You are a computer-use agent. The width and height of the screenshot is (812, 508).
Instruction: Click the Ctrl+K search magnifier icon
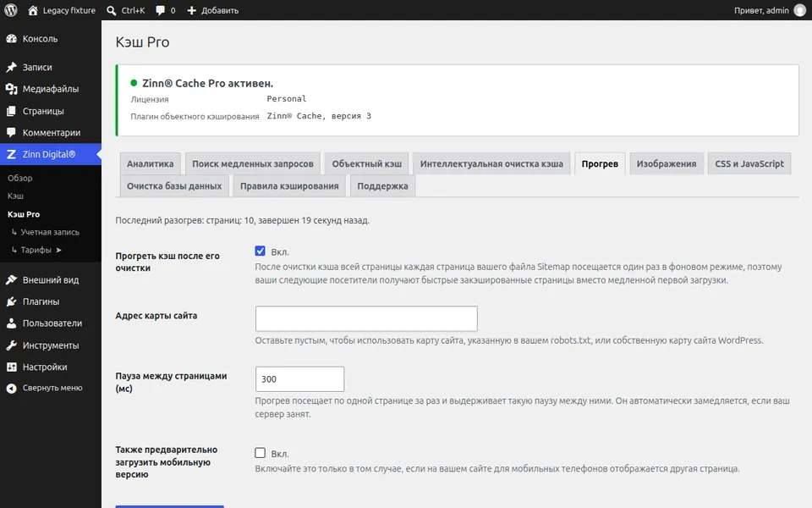(x=112, y=10)
